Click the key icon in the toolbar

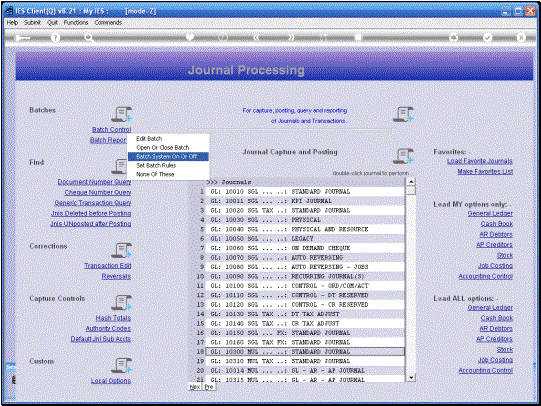click(22, 38)
